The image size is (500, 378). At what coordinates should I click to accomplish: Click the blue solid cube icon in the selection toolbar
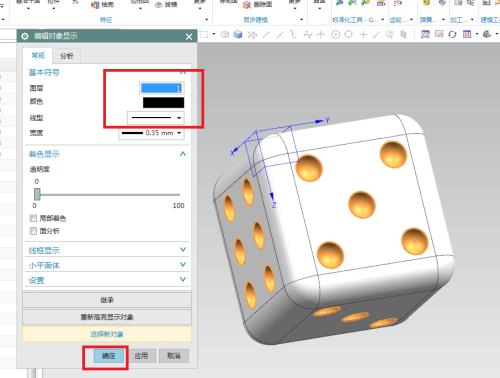238,34
